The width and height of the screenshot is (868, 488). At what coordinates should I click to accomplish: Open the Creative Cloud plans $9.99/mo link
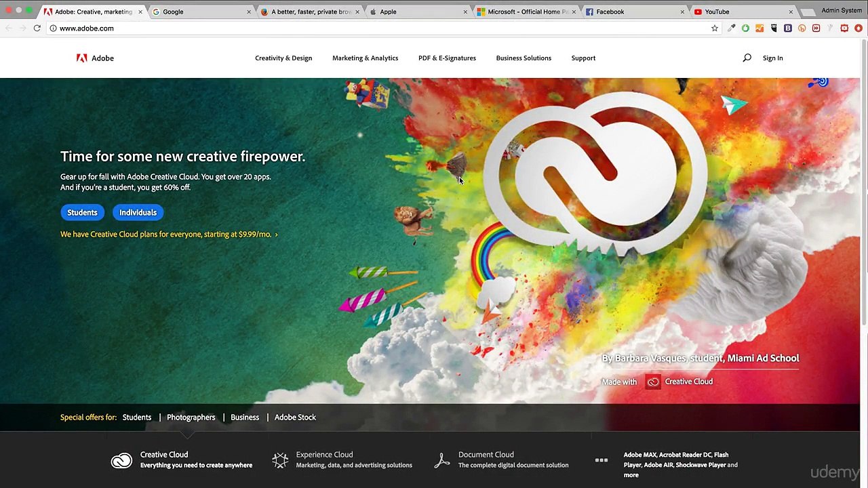click(x=169, y=235)
